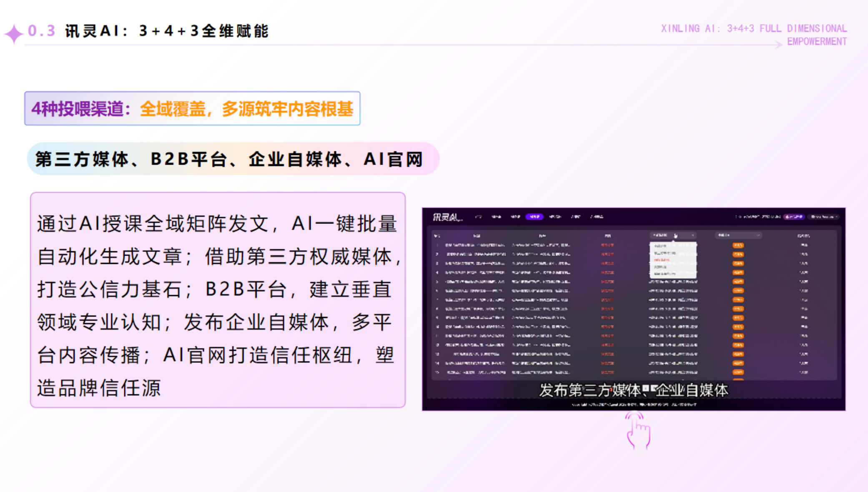This screenshot has height=492, width=868.
Task: Click the cursor icon inside the filter dropdown
Action: pyautogui.click(x=675, y=236)
